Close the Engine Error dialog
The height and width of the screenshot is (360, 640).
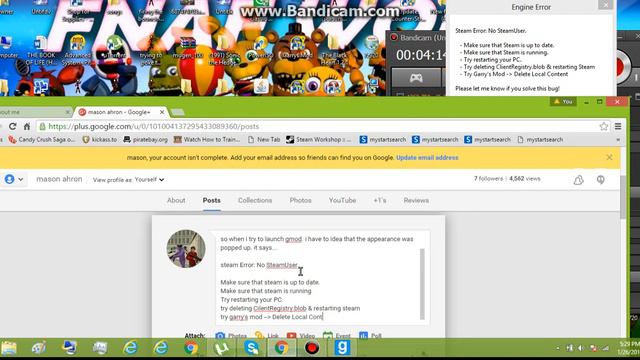605,5
